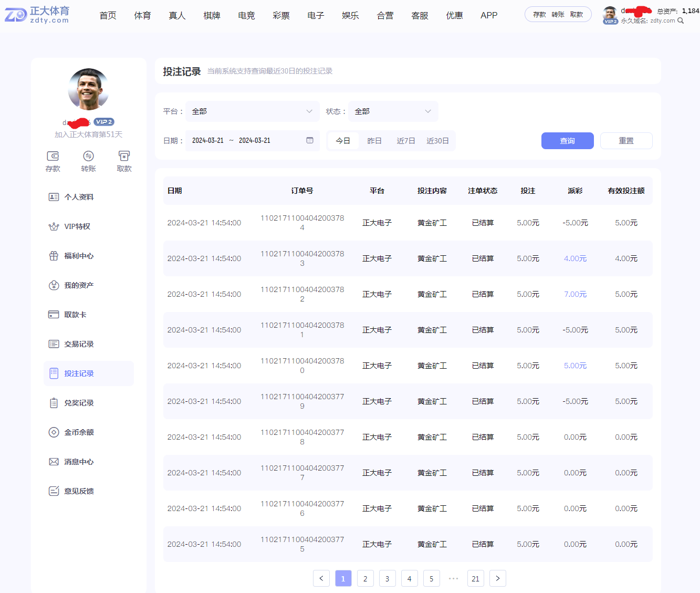Image resolution: width=700 pixels, height=593 pixels.
Task: Click the 福利中心 gift icon
Action: (x=54, y=256)
